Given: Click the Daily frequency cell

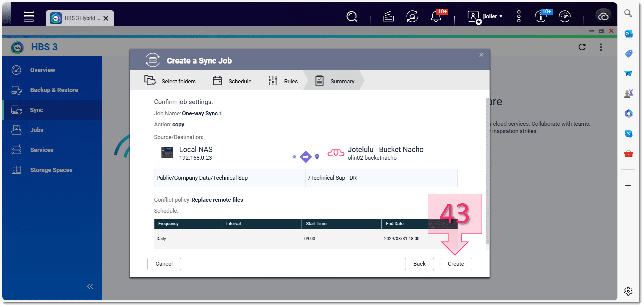Looking at the screenshot, I should point(161,239).
